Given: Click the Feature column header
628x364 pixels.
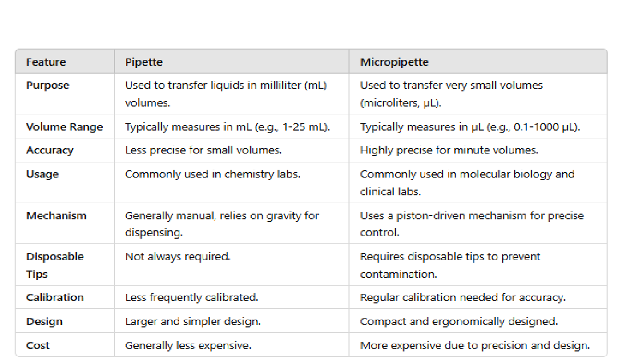Looking at the screenshot, I should tap(46, 62).
